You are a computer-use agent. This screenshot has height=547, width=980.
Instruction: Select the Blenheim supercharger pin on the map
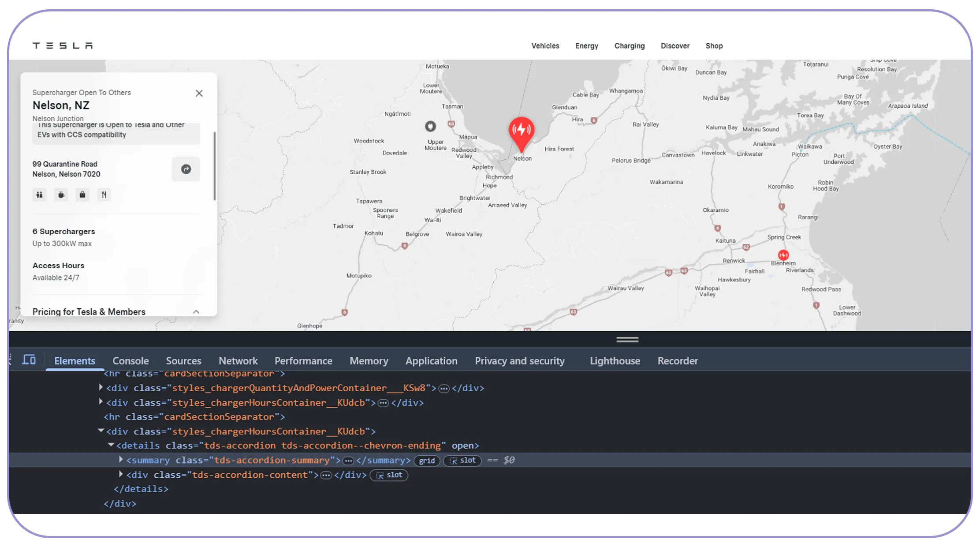pyautogui.click(x=783, y=255)
